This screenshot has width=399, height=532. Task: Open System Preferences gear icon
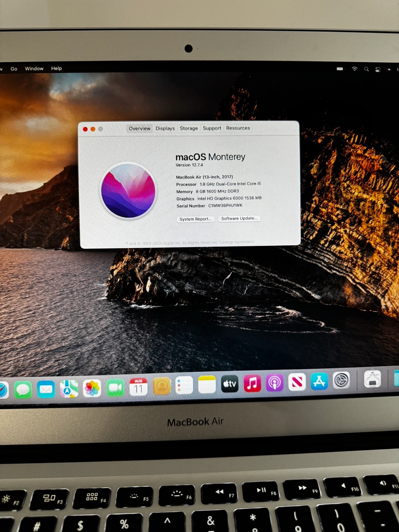tap(341, 380)
